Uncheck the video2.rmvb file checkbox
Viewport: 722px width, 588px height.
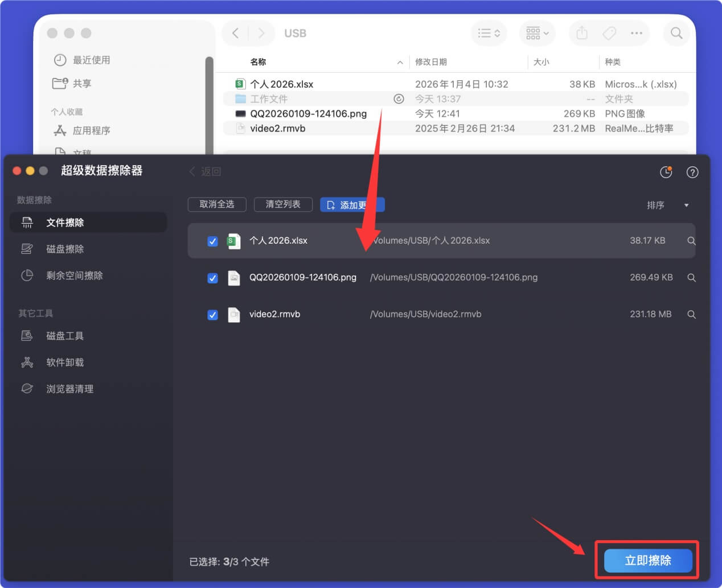click(x=212, y=314)
